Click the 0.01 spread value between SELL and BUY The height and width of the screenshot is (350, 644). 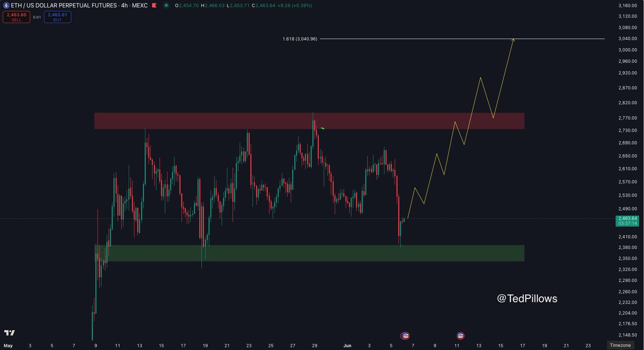[36, 17]
